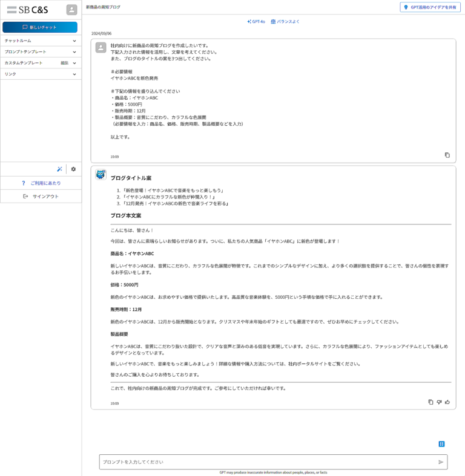Image resolution: width=465 pixels, height=476 pixels.
Task: Click the send arrow in prompt box
Action: click(440, 462)
